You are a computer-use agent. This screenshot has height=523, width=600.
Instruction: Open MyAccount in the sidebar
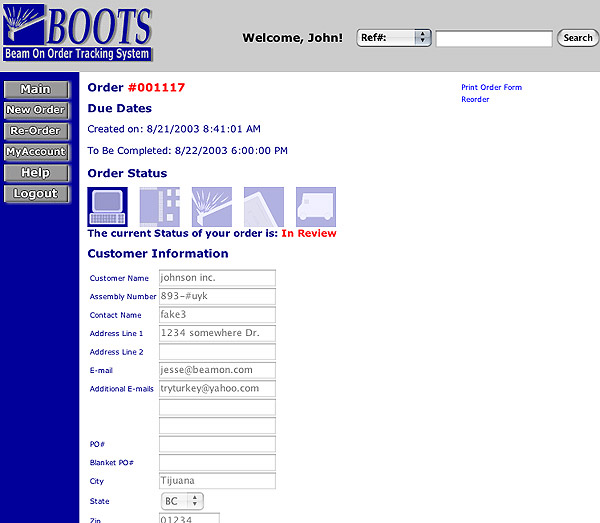click(36, 152)
